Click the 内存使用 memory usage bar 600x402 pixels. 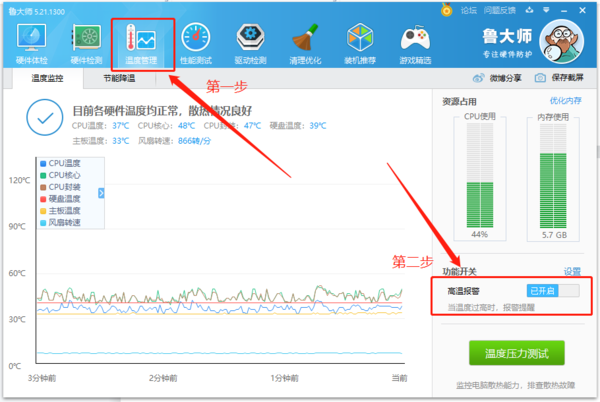click(553, 175)
